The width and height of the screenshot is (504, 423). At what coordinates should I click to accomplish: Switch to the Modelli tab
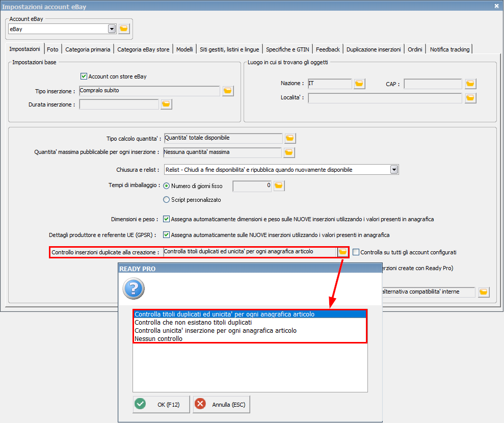(x=184, y=49)
